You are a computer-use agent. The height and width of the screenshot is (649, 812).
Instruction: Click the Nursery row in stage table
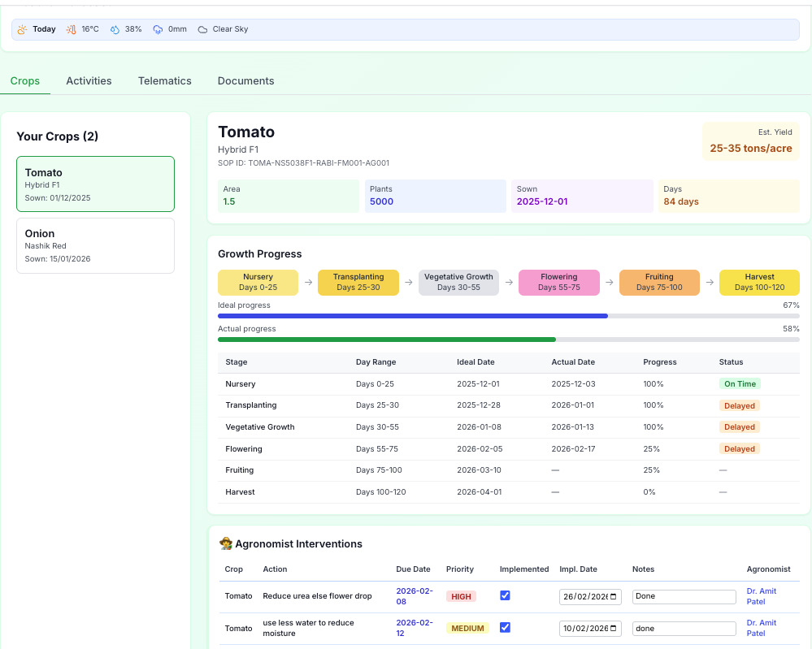coord(509,384)
